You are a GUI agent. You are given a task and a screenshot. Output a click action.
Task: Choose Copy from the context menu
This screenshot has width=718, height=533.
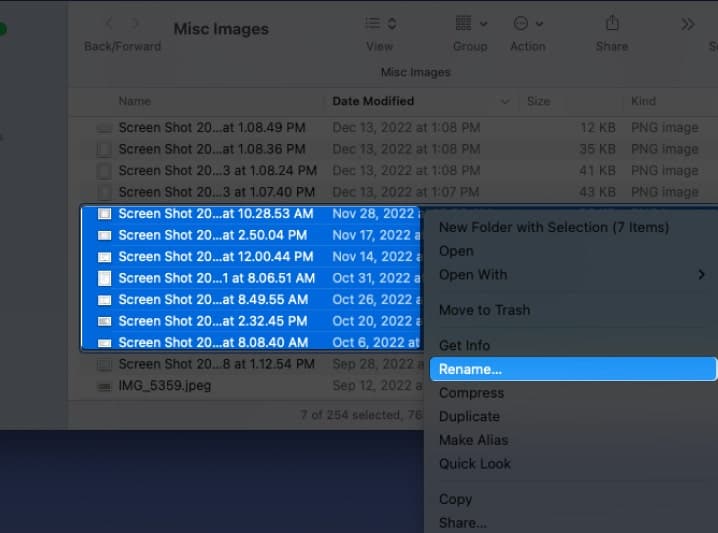click(x=455, y=499)
